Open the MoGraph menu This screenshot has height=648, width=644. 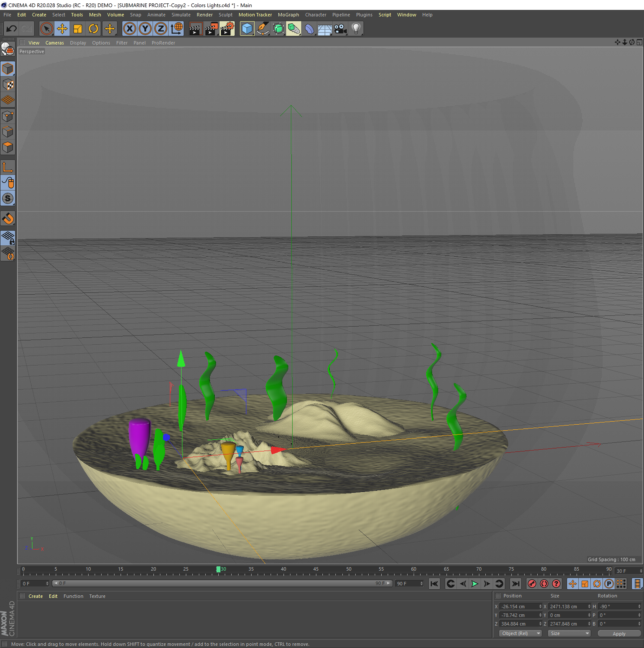coord(288,15)
